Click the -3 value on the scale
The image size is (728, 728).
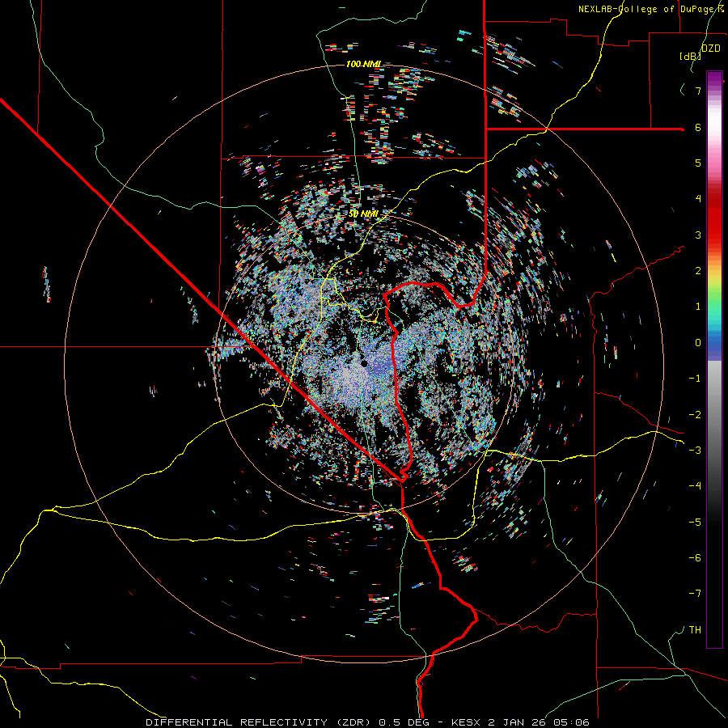click(695, 451)
